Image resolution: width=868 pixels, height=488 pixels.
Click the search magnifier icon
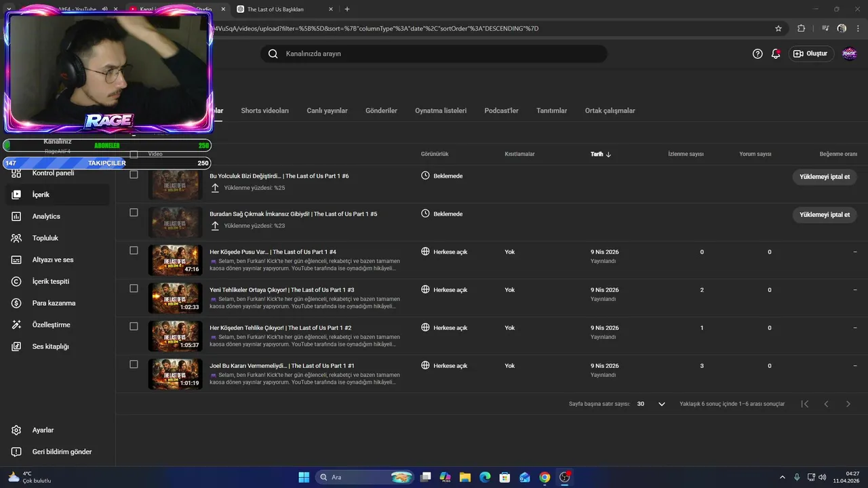click(273, 54)
